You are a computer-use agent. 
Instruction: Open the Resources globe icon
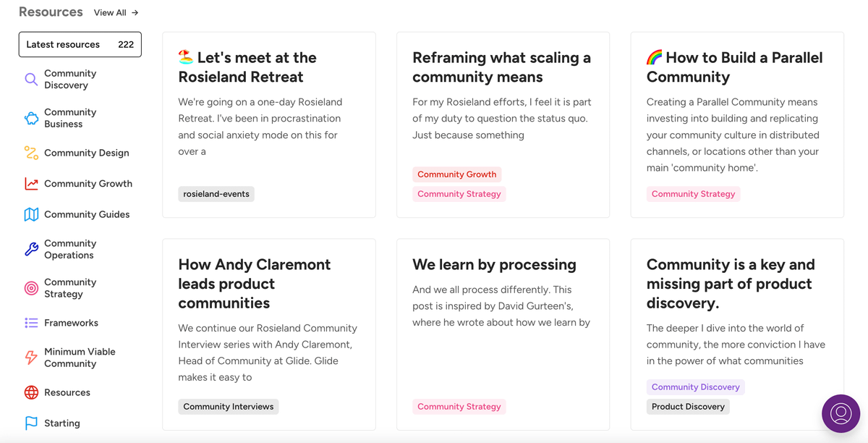(31, 392)
